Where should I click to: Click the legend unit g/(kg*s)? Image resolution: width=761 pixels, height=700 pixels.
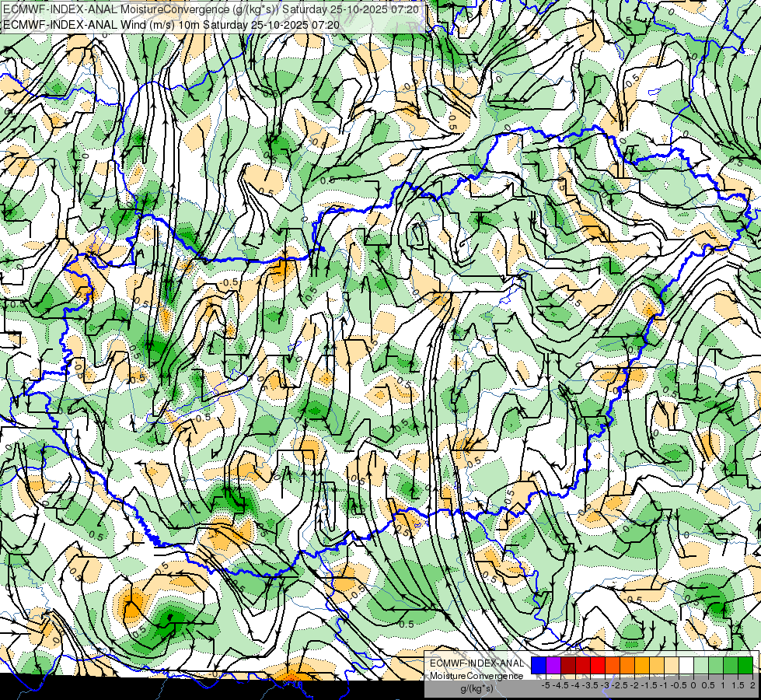(x=476, y=688)
